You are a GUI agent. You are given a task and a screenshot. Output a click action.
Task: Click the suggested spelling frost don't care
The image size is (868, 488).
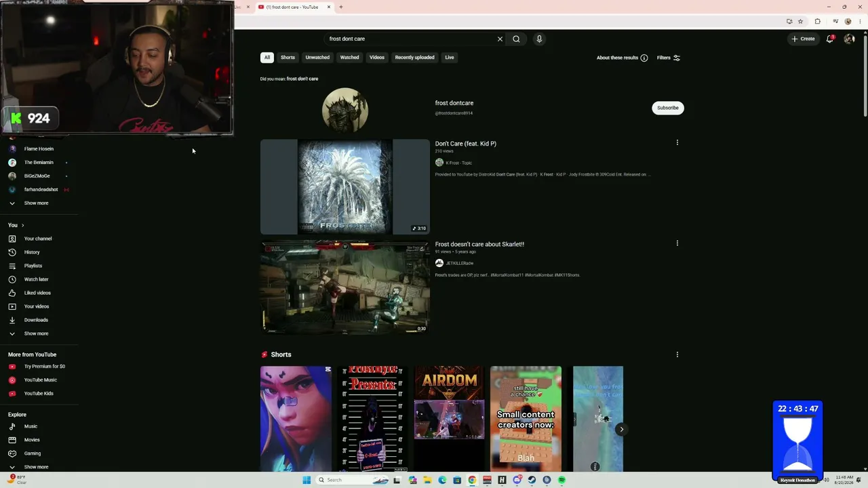302,79
